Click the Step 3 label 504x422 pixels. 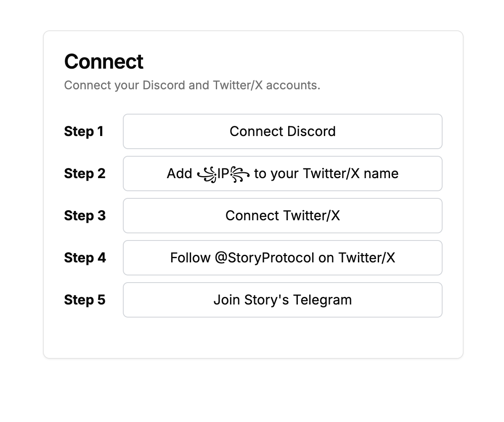[x=85, y=216]
